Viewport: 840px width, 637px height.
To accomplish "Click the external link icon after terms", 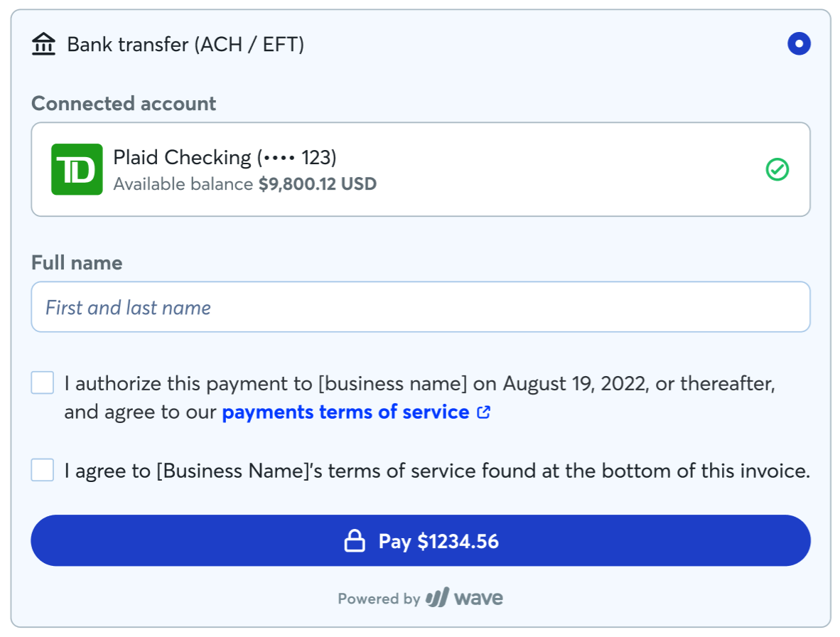I will 483,412.
